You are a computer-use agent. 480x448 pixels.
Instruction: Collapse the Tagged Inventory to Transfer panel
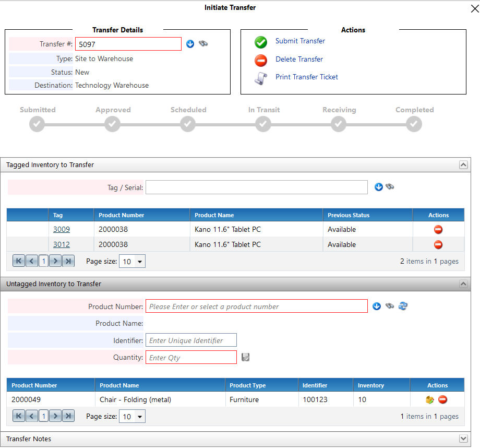[x=463, y=165]
